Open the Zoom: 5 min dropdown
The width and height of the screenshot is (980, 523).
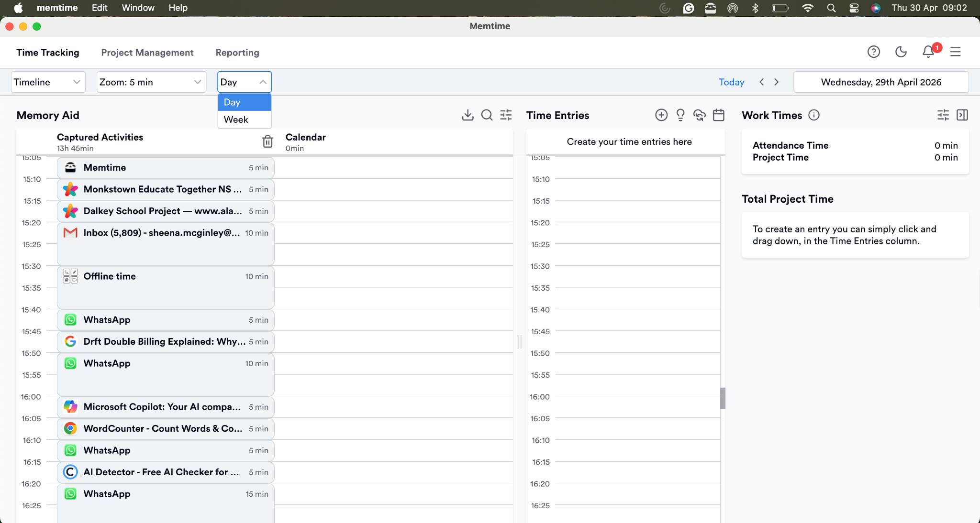tap(151, 82)
